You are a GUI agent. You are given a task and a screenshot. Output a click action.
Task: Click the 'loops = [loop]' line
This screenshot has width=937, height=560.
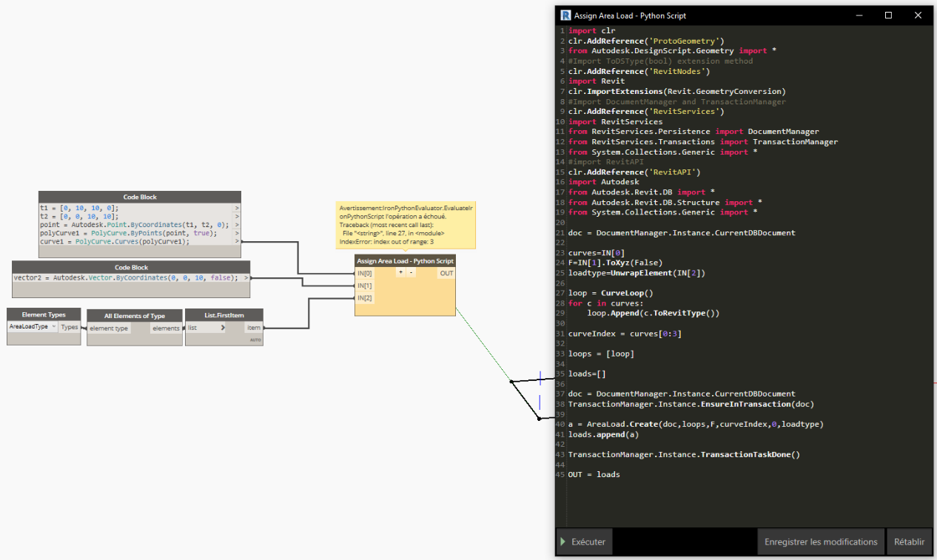(x=601, y=354)
